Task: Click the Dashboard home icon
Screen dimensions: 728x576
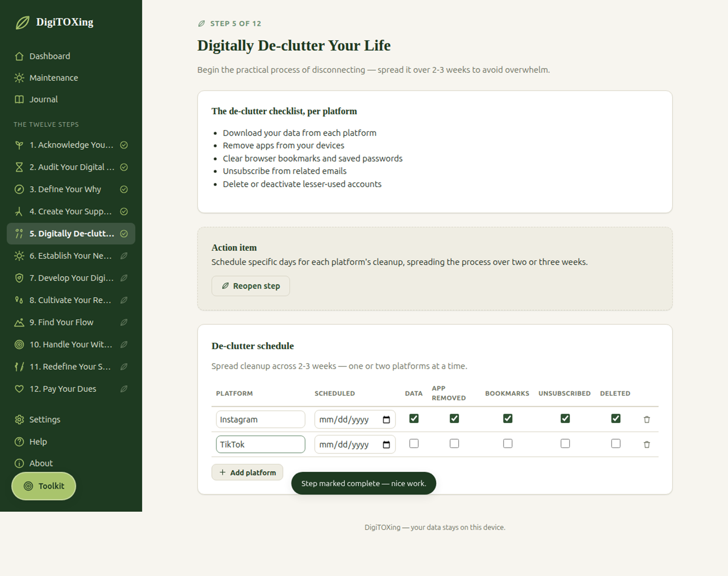Action: (19, 56)
